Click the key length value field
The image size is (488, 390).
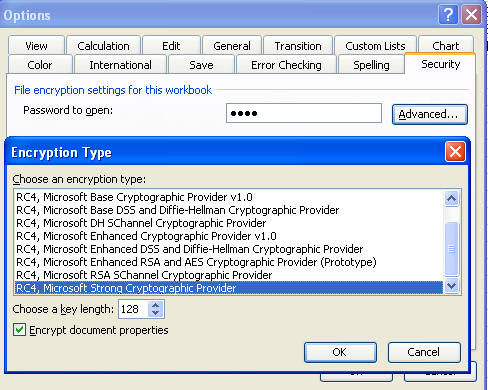(x=134, y=309)
